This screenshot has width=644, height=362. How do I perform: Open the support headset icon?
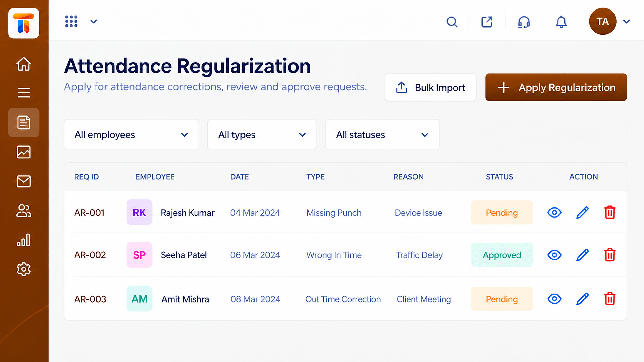click(x=524, y=22)
